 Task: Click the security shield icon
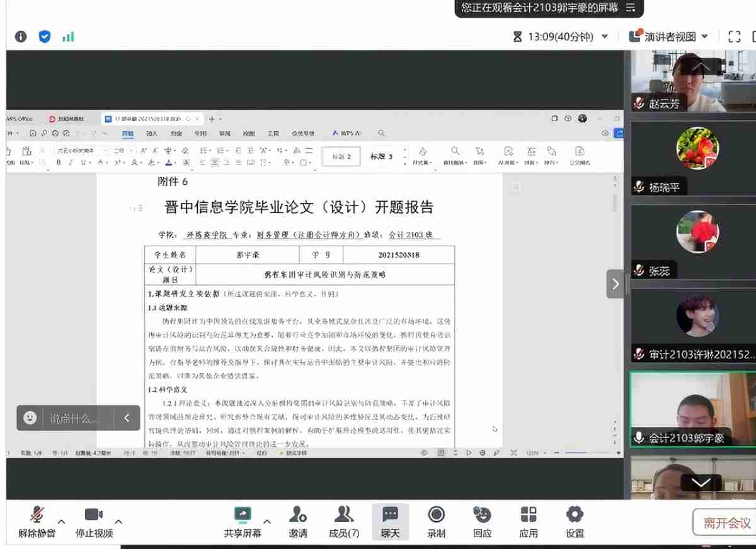[45, 37]
